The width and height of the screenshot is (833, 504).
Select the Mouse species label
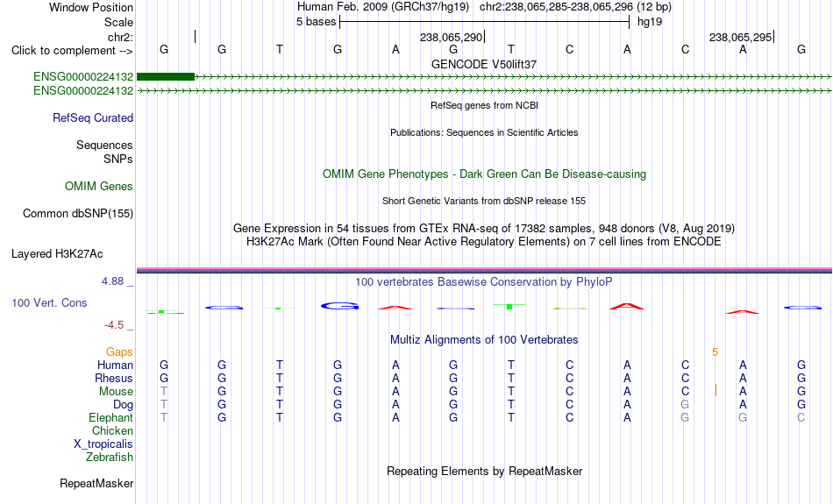[x=116, y=392]
